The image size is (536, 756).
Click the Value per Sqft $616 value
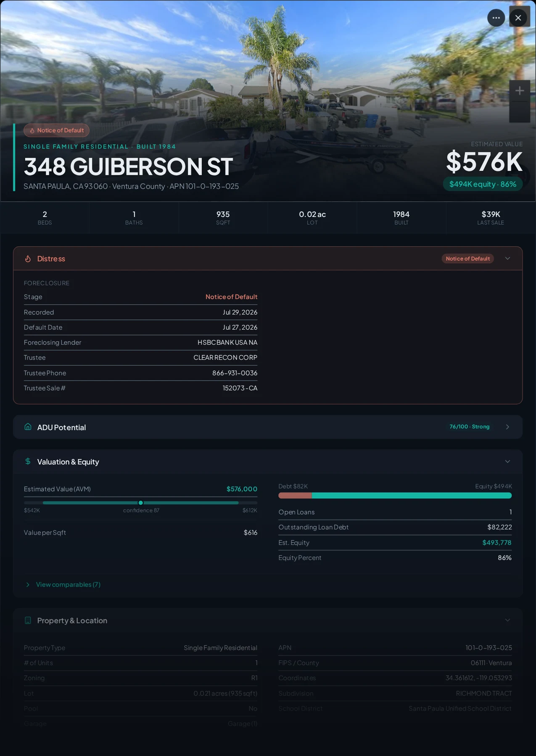click(x=251, y=532)
